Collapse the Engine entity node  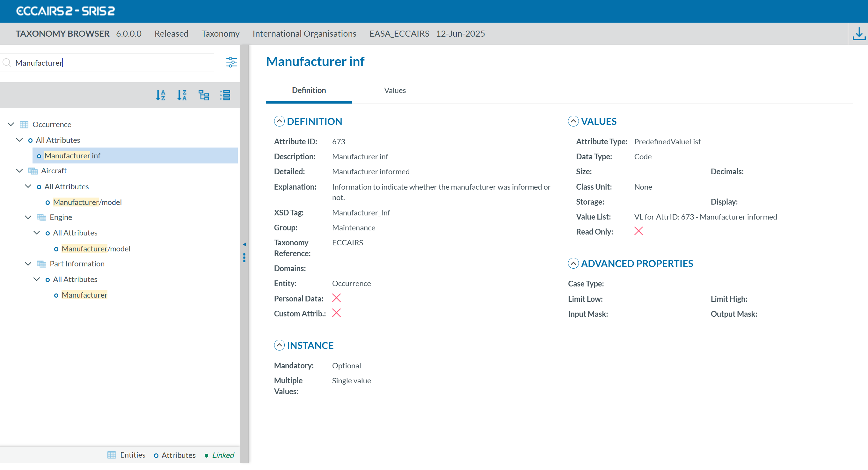tap(28, 217)
